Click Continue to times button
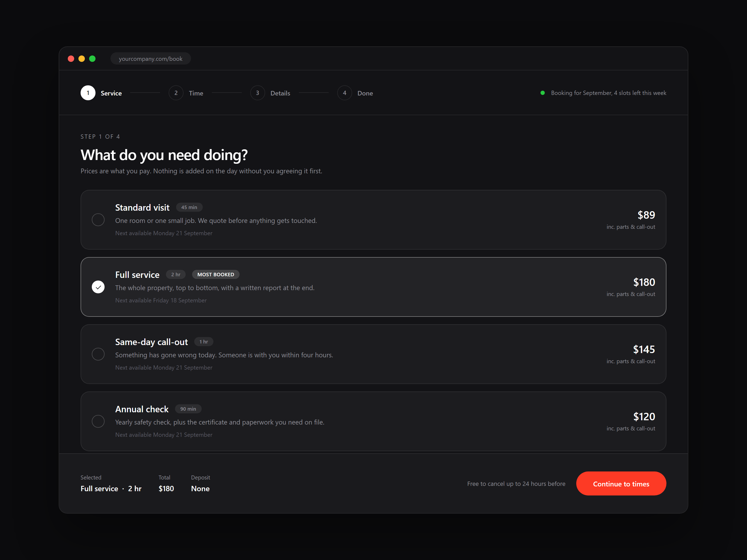The image size is (747, 560). coord(621,483)
